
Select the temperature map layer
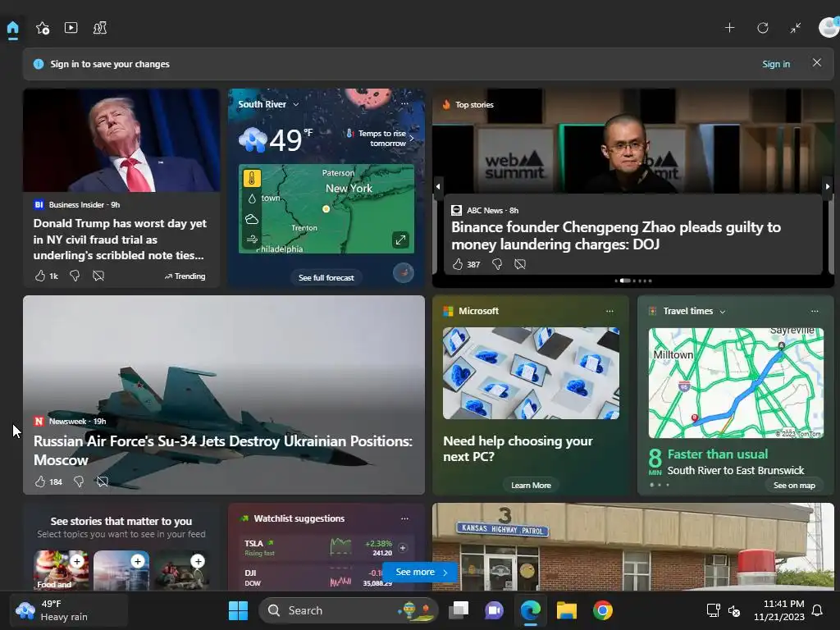click(x=252, y=178)
